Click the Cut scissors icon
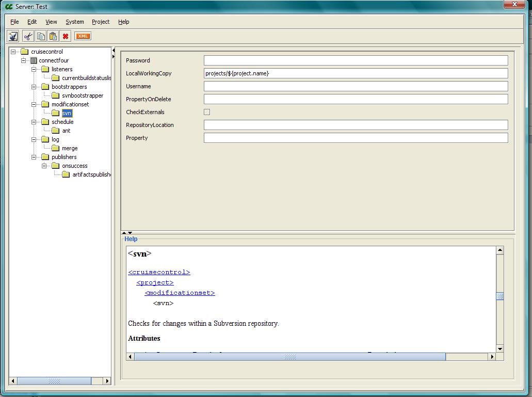The height and width of the screenshot is (397, 532). click(x=28, y=36)
